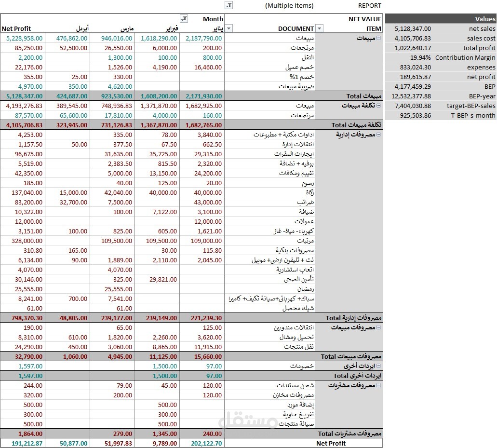497x448 pixels.
Task: Select the BEP value 4,177,459.29
Action: coord(413,86)
